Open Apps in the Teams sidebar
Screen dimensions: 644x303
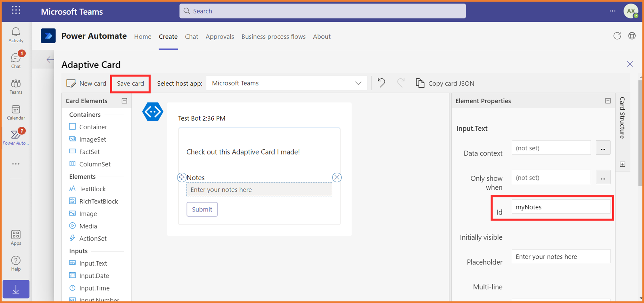16,237
